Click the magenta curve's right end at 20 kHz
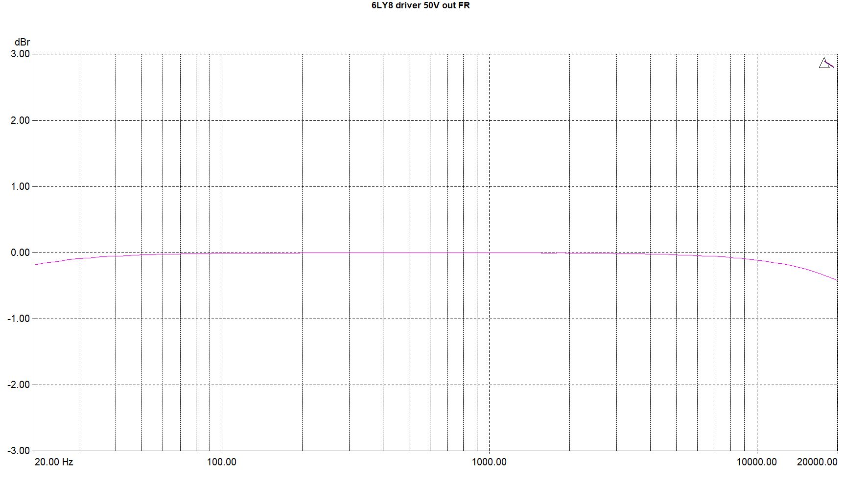The width and height of the screenshot is (868, 482). point(836,279)
